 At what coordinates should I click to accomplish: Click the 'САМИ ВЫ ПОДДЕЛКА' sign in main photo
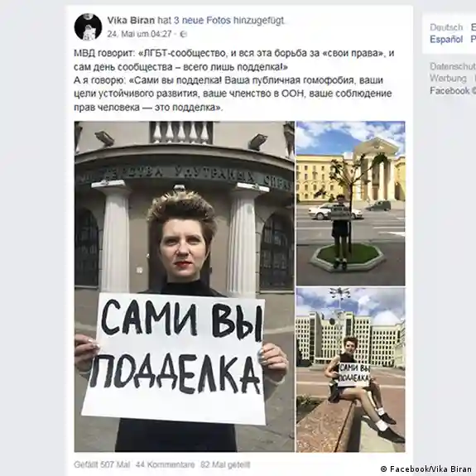pyautogui.click(x=173, y=358)
